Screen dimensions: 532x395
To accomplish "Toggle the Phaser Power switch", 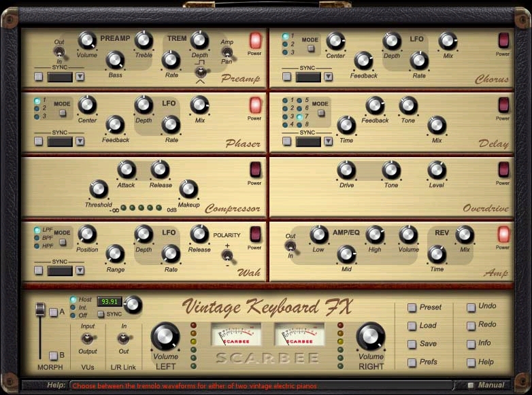I will click(x=256, y=105).
